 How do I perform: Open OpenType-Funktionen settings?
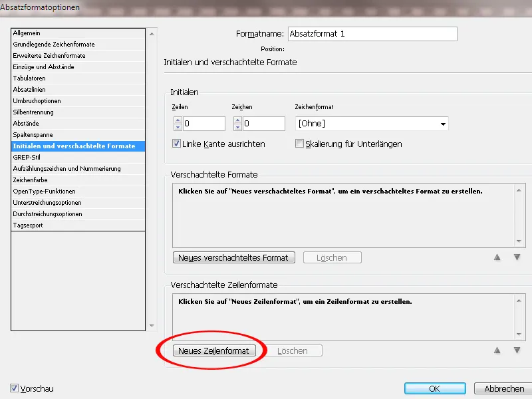pyautogui.click(x=78, y=192)
